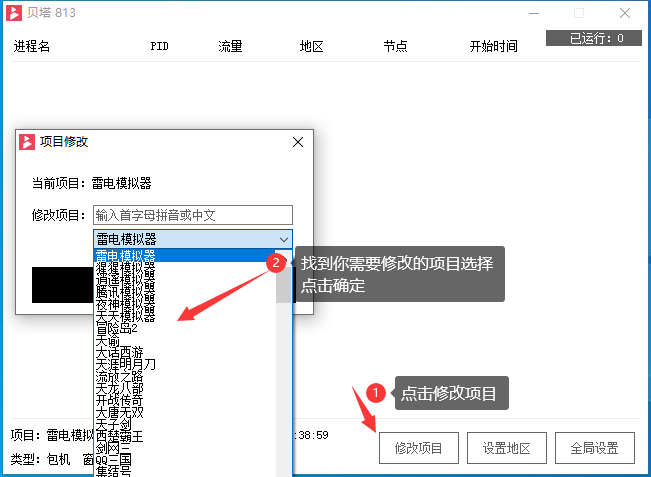Screen dimensions: 651x477
Task: Open 设置地区 settings
Action: pyautogui.click(x=507, y=447)
